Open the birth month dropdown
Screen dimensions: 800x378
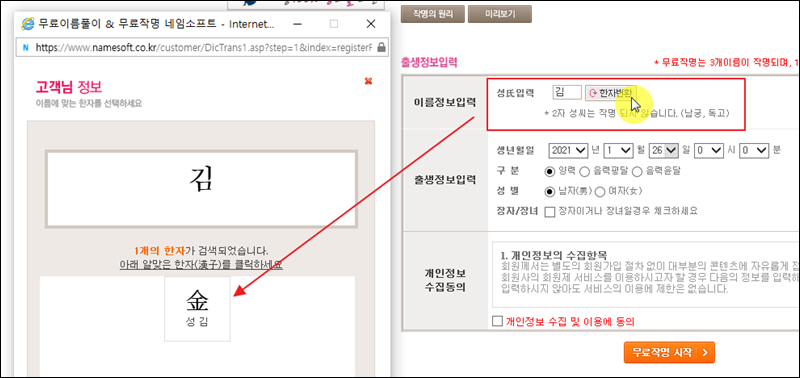click(618, 150)
